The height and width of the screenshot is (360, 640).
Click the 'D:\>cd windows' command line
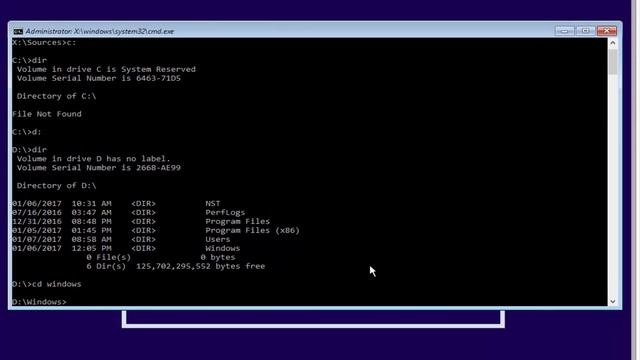click(x=47, y=284)
